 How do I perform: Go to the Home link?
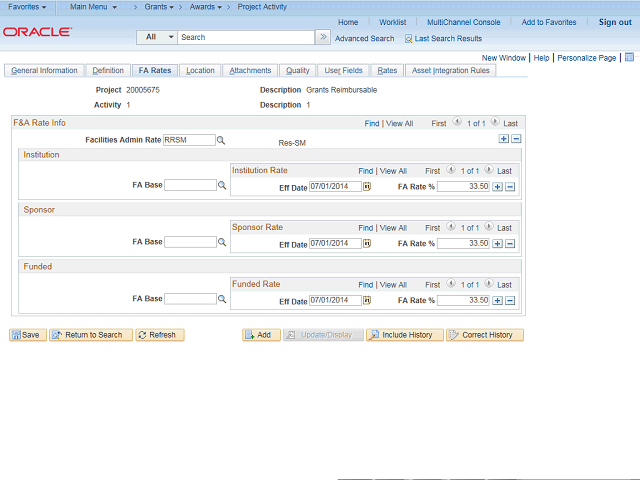click(x=348, y=22)
